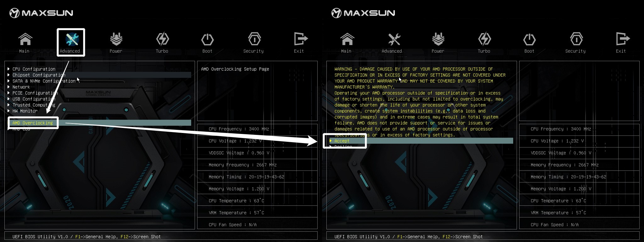Click Memory Timing 20-19-19-43-62 in left screen
The width and height of the screenshot is (644, 242).
[247, 177]
